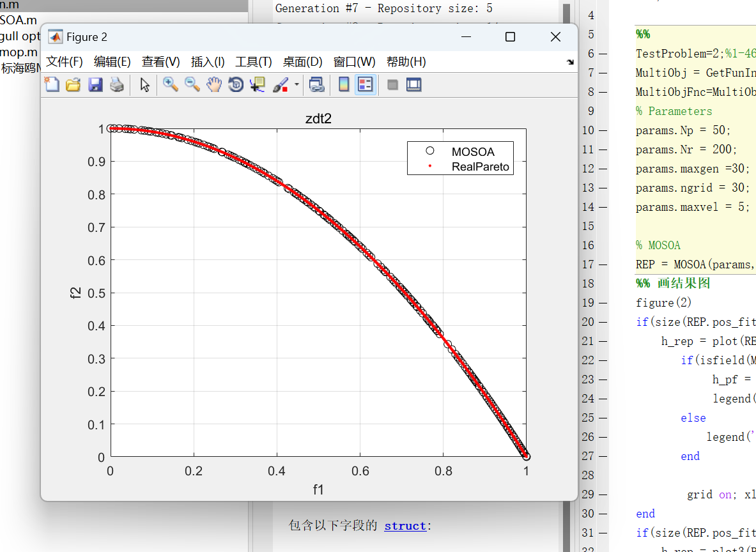Click the Link Plot icon
The width and height of the screenshot is (756, 552).
point(316,85)
